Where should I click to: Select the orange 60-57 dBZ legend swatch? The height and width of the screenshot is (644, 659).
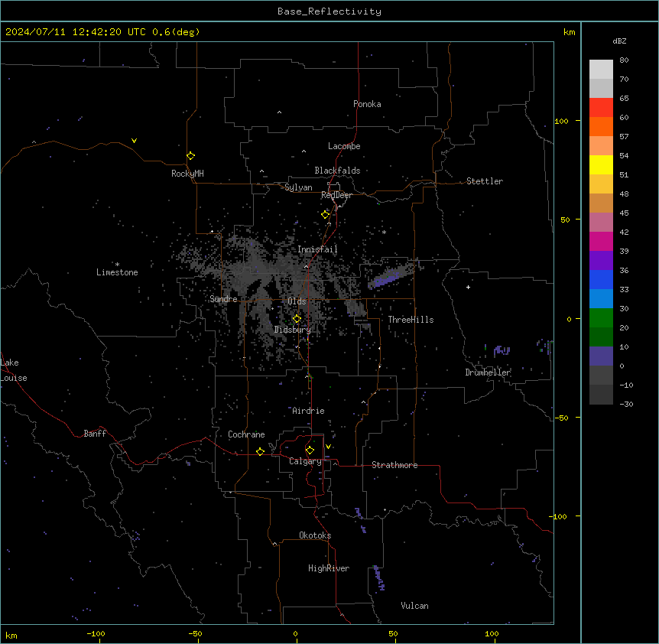click(601, 126)
